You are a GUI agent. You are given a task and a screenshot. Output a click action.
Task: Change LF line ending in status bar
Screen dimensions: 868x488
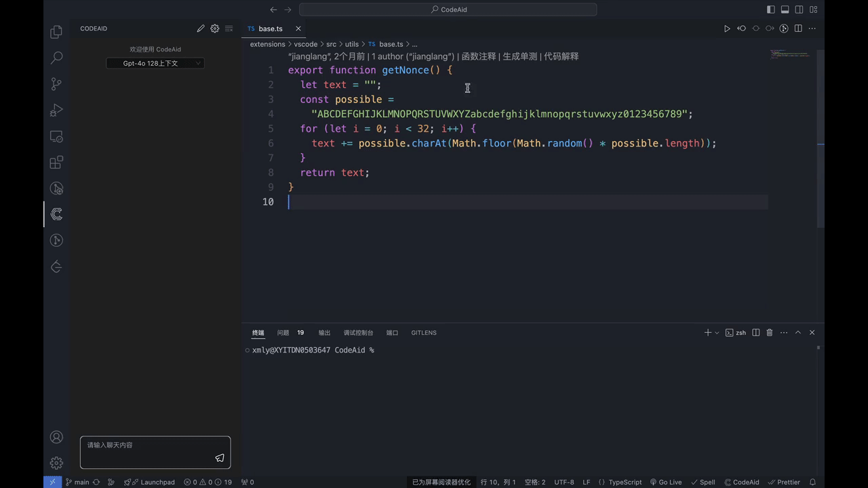tap(587, 482)
